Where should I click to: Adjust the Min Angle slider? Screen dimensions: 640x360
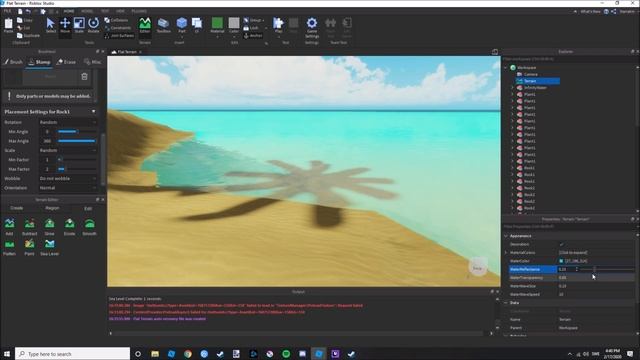77,131
